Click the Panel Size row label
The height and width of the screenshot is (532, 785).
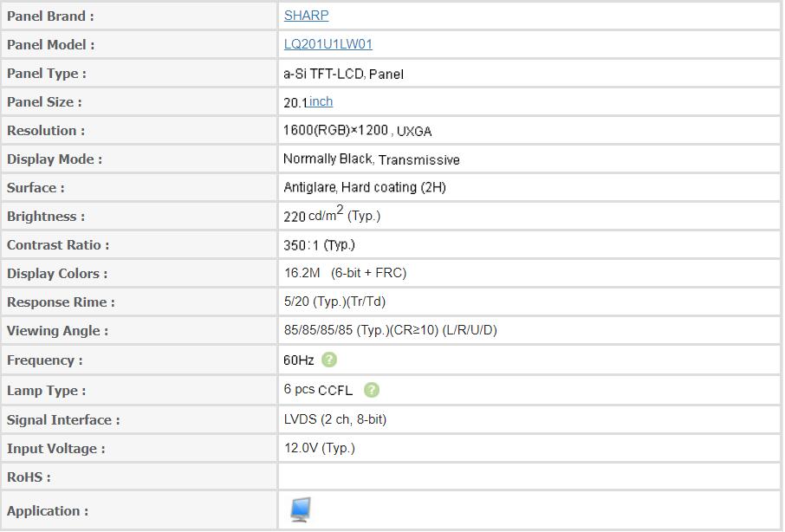[44, 102]
